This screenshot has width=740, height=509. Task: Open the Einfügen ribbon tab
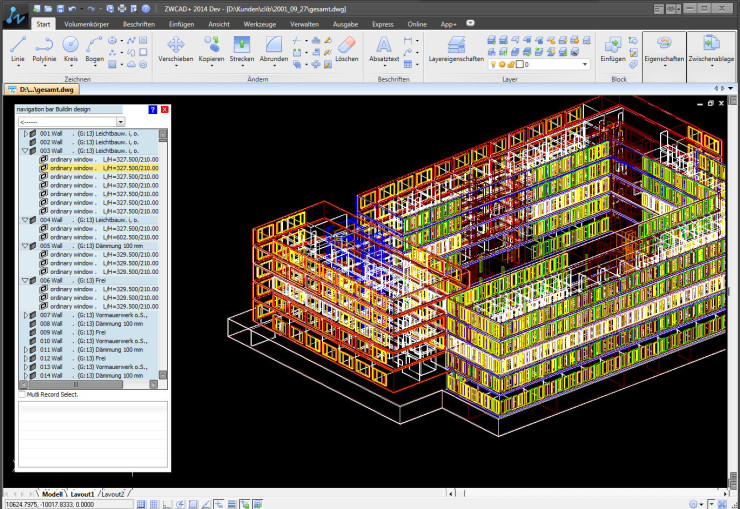coord(182,22)
